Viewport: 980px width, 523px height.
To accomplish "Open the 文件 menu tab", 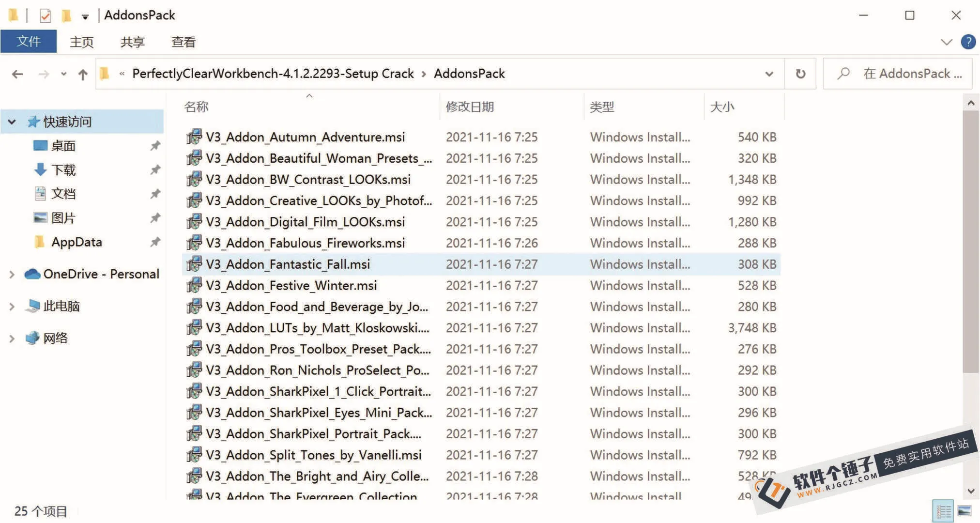I will pyautogui.click(x=29, y=42).
